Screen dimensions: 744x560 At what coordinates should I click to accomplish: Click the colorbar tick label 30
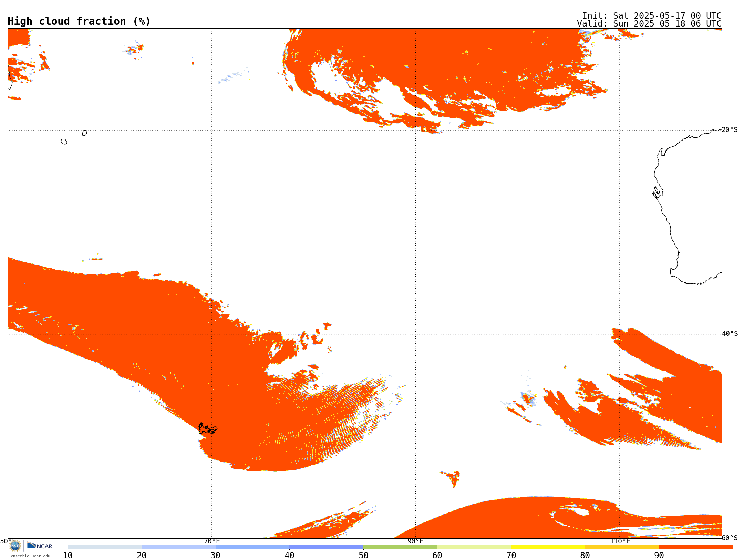coord(216,556)
